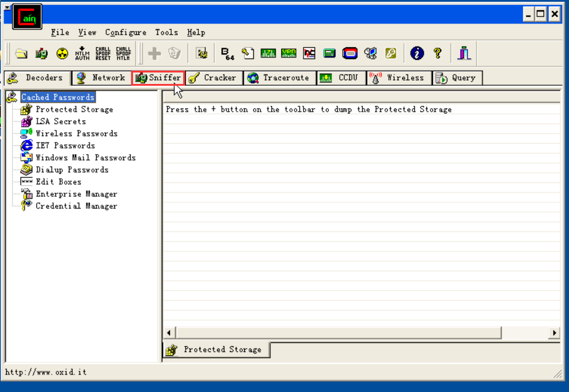
Task: Switch to the Decoders tab
Action: coord(37,77)
